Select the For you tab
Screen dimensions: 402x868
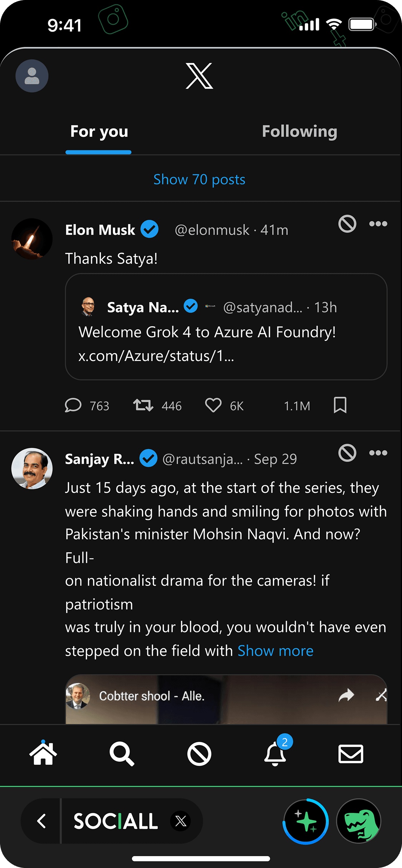(x=99, y=131)
